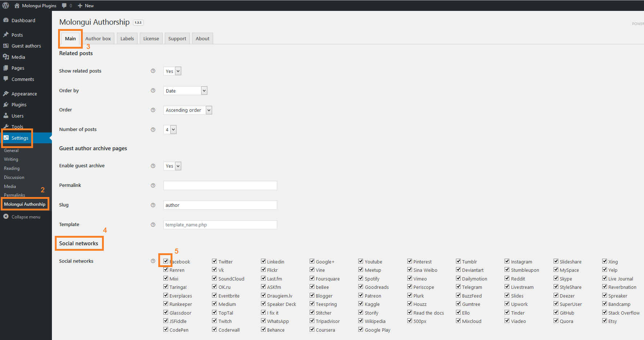Click the plus New icon in admin bar

pos(80,6)
